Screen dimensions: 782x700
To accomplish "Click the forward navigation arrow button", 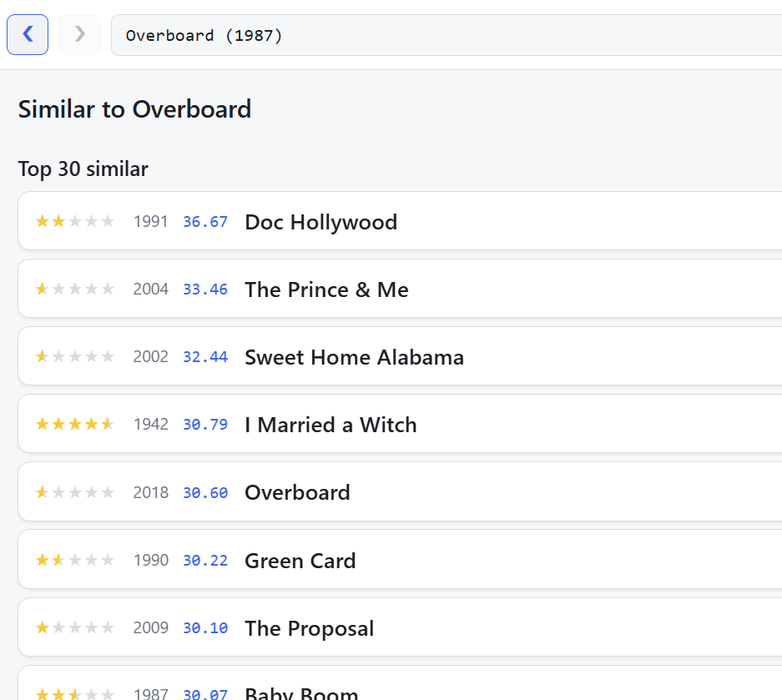I will point(80,34).
